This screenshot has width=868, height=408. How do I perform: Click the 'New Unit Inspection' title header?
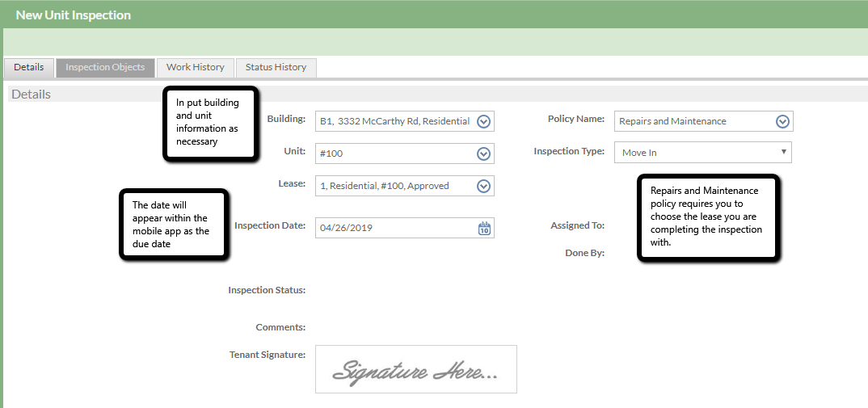point(74,15)
